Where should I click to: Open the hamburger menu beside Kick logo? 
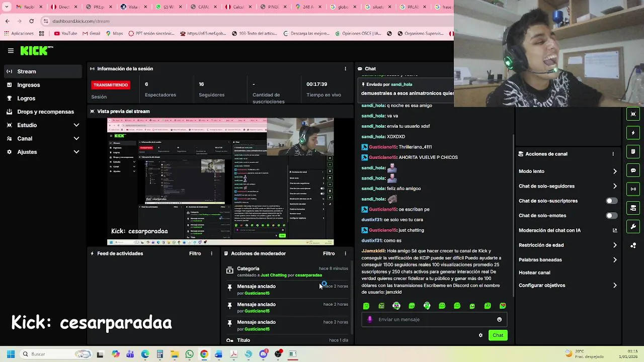[x=11, y=51]
